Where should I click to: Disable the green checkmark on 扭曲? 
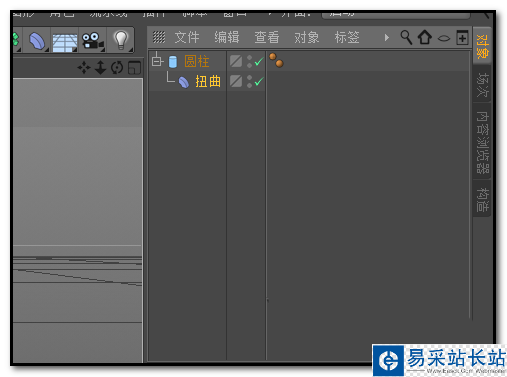click(259, 81)
